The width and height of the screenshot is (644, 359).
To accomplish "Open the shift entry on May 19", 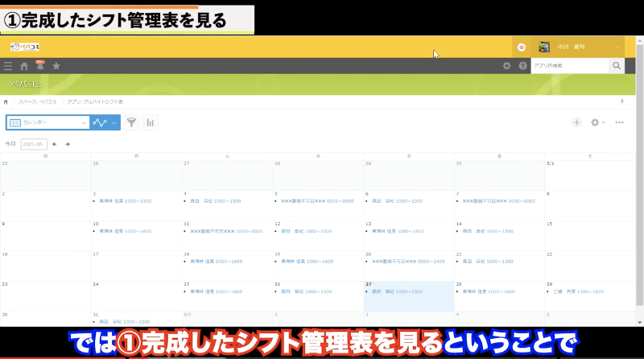I will point(308,262).
